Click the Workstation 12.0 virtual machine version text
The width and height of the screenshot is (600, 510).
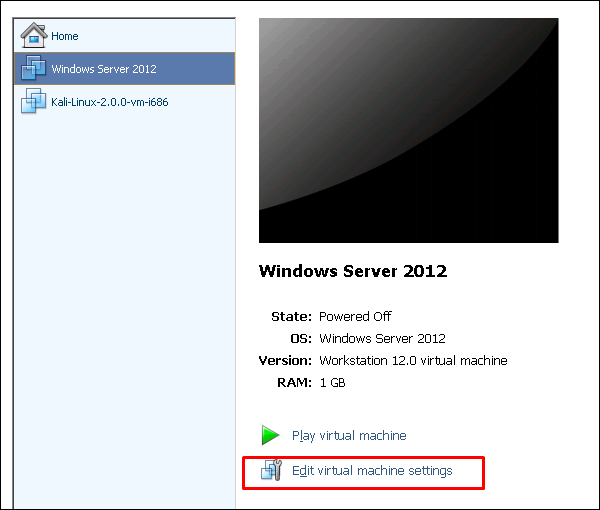point(413,361)
